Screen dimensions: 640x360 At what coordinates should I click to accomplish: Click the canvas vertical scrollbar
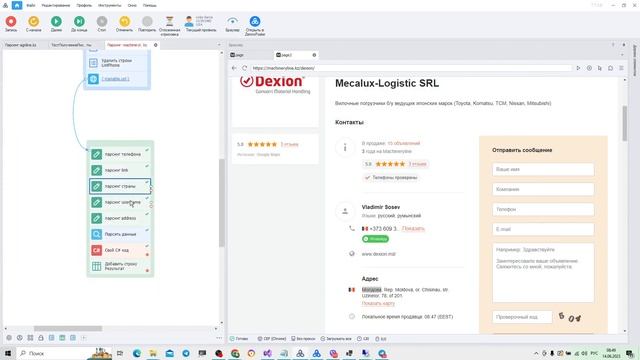click(x=222, y=203)
